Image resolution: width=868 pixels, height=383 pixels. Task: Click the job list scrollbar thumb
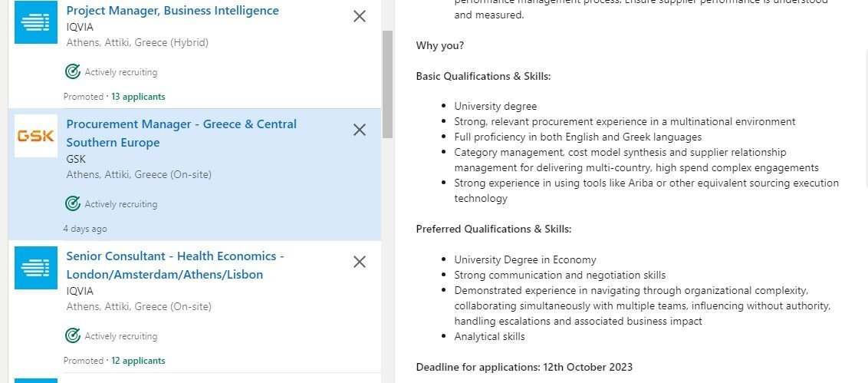tap(387, 84)
